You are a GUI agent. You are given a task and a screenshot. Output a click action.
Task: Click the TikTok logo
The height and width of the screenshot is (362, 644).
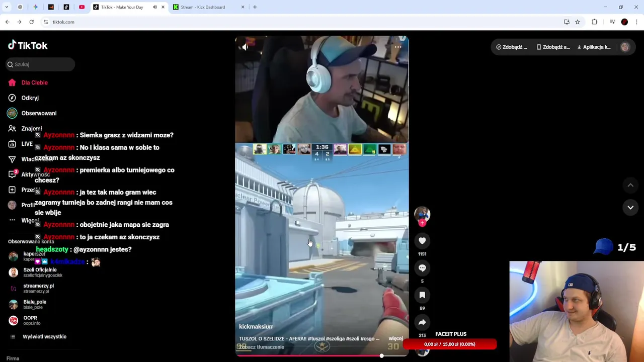(x=28, y=45)
